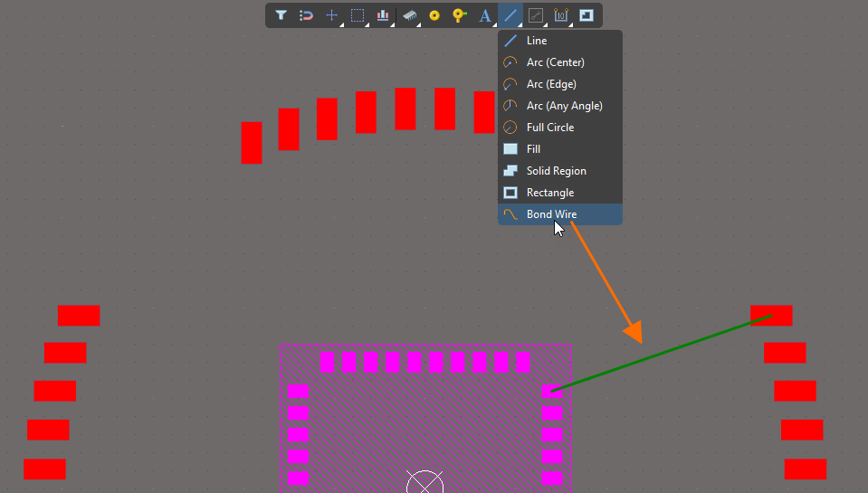The height and width of the screenshot is (493, 868).
Task: Click the white crossed circle origin marker
Action: point(424,482)
